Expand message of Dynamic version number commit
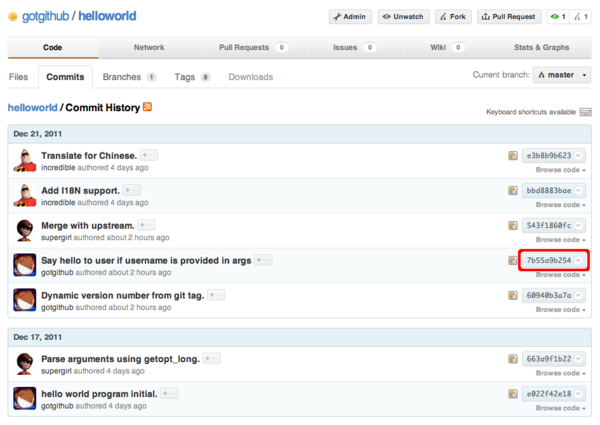Screen dimensions: 600x425 216,295
